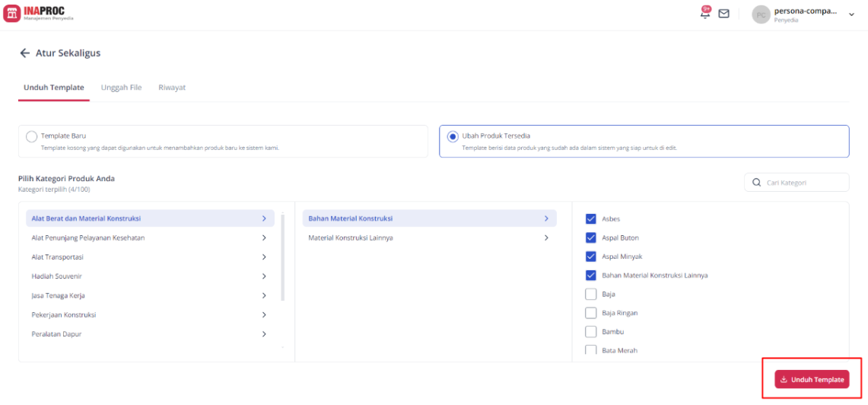Check the Baja checkbox
This screenshot has height=405, width=868.
(590, 294)
